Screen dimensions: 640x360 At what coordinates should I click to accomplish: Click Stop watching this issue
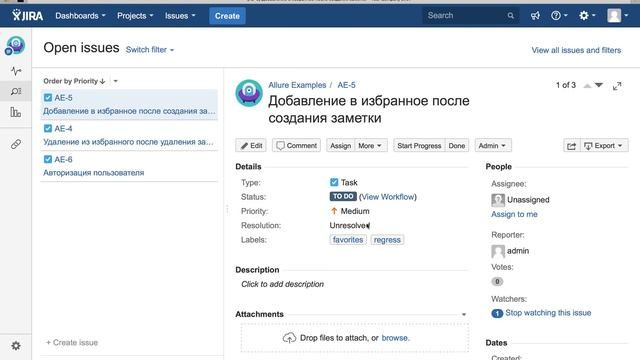click(x=548, y=313)
